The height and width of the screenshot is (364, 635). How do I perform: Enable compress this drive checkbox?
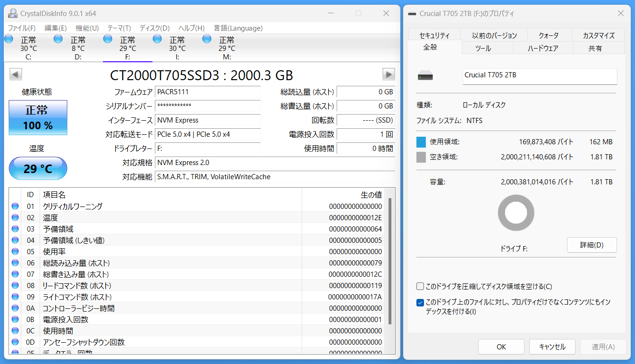point(420,286)
